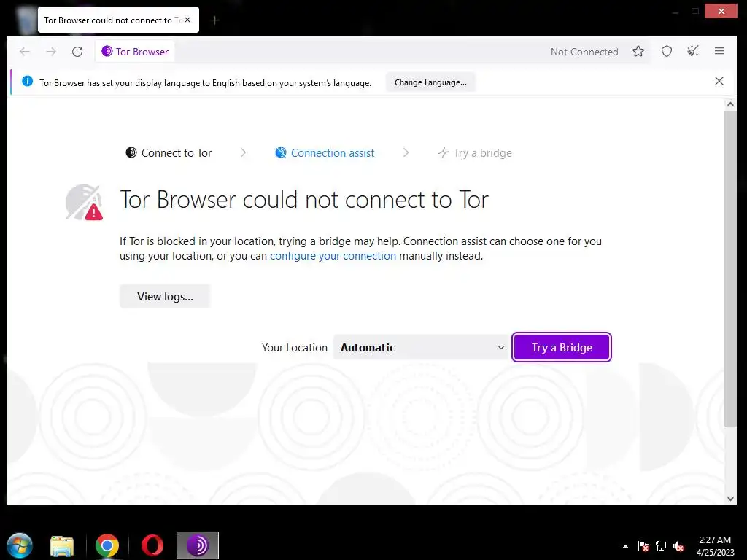Bookmark this page with the star icon
The width and height of the screenshot is (747, 560).
[x=638, y=52]
